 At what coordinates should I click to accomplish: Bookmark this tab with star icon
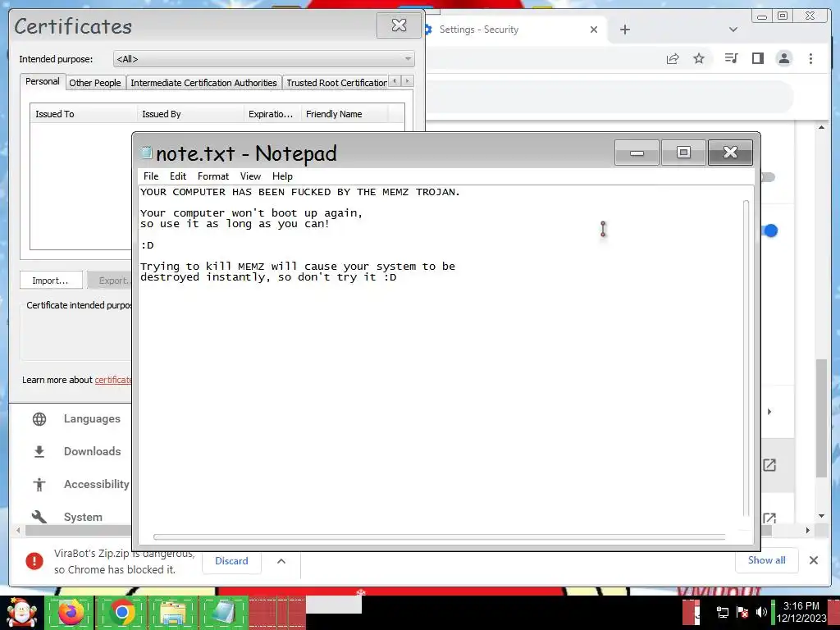click(699, 58)
